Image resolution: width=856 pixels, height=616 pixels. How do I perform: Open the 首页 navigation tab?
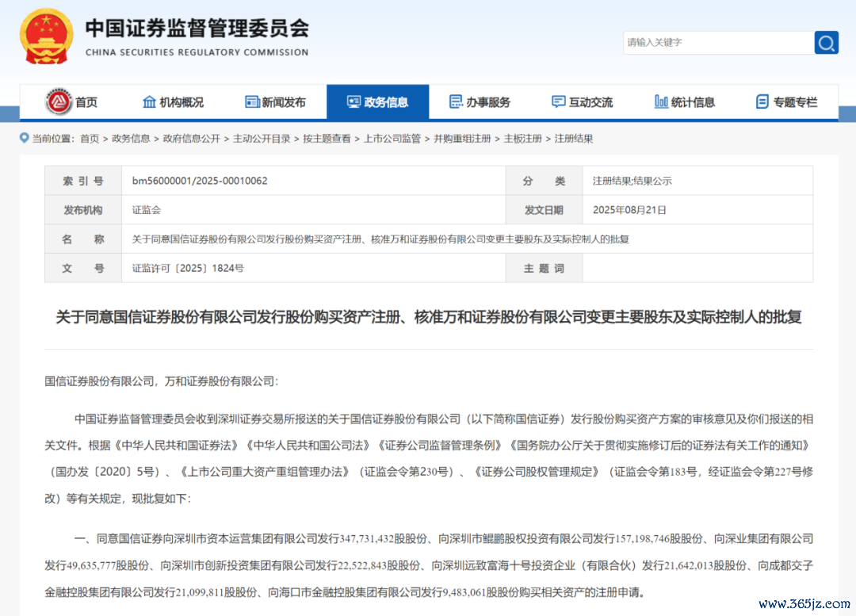point(71,102)
